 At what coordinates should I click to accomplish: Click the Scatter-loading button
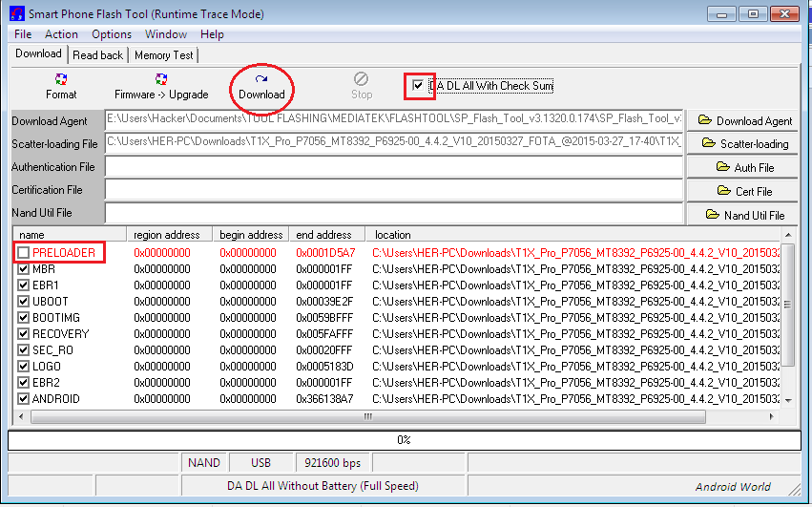[742, 143]
